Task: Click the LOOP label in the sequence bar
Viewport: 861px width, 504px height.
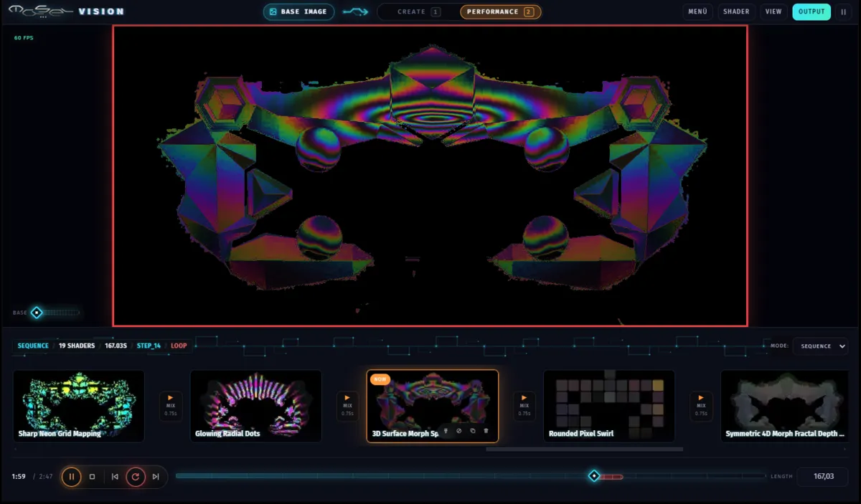Action: click(x=179, y=346)
